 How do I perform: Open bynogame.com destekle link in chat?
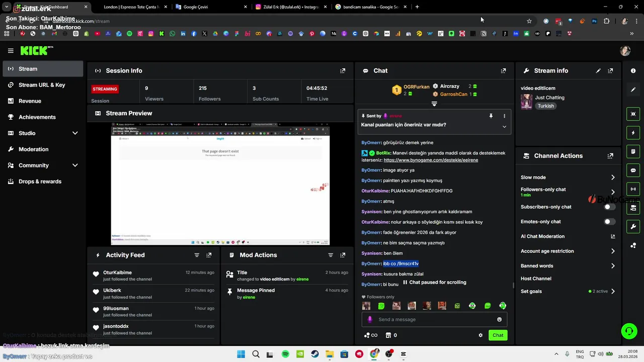coord(431,160)
